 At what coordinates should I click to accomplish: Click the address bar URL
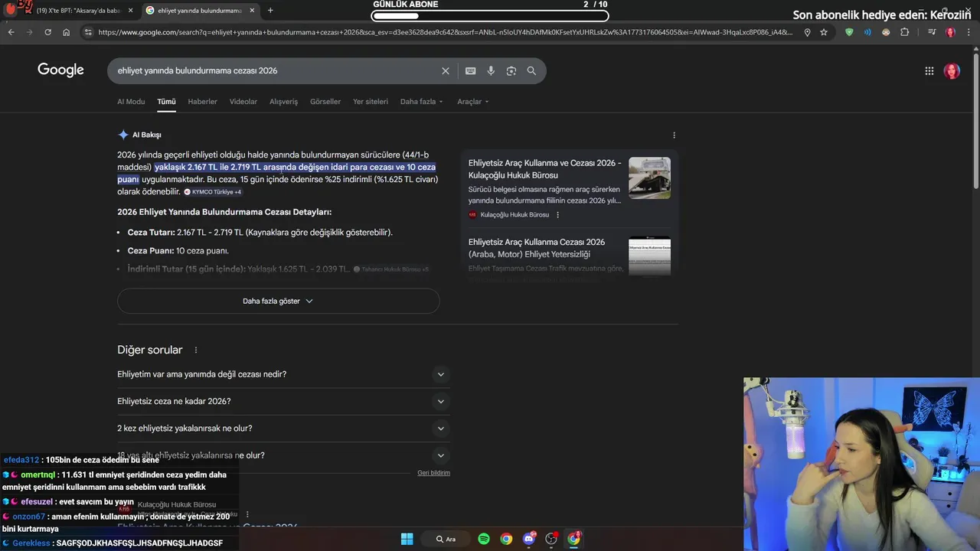(x=444, y=32)
